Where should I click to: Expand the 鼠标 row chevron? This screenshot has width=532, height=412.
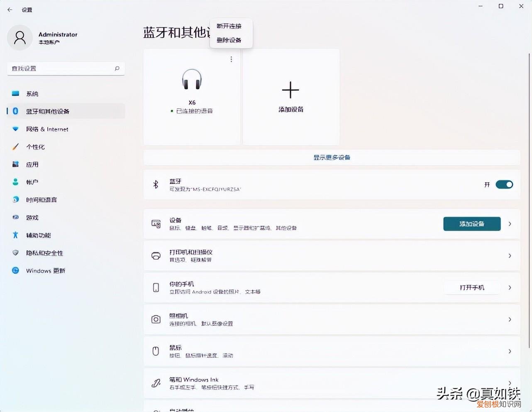pos(510,351)
